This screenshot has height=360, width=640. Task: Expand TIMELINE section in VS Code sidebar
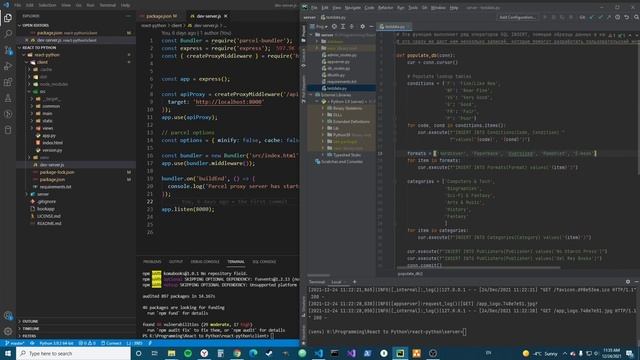click(x=20, y=329)
